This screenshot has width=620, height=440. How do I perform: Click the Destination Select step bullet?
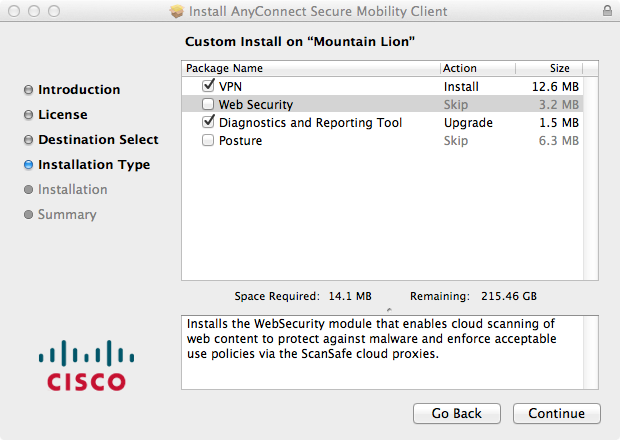point(28,140)
